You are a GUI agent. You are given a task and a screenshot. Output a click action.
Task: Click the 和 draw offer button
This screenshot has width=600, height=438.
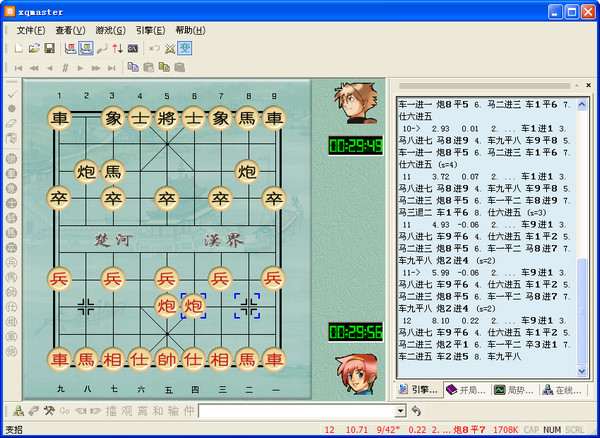coord(158,411)
